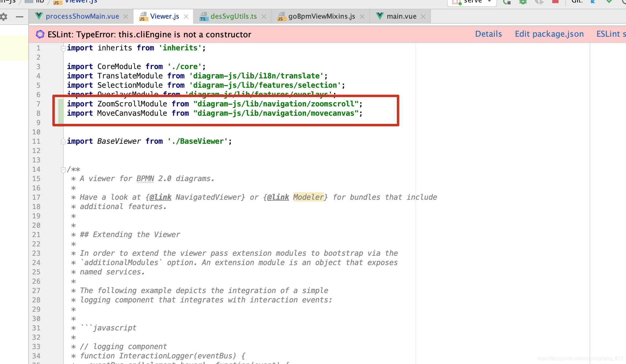Close the processShowMain.vue tab

(x=126, y=16)
